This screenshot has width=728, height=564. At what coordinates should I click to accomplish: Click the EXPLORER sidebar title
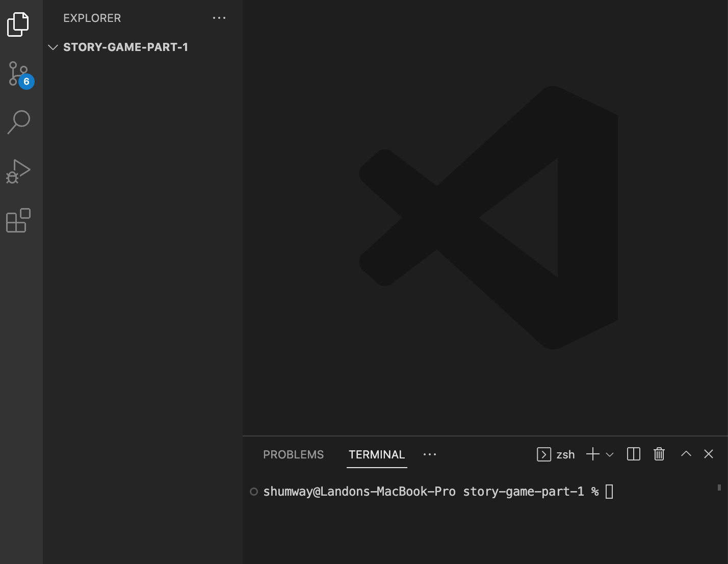pos(92,18)
